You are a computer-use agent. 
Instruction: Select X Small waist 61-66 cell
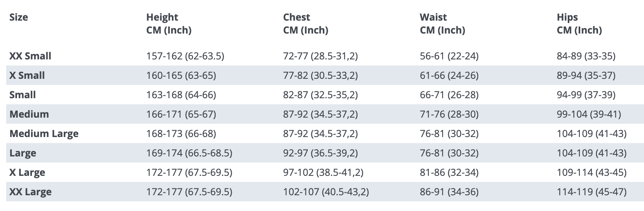[x=449, y=75]
